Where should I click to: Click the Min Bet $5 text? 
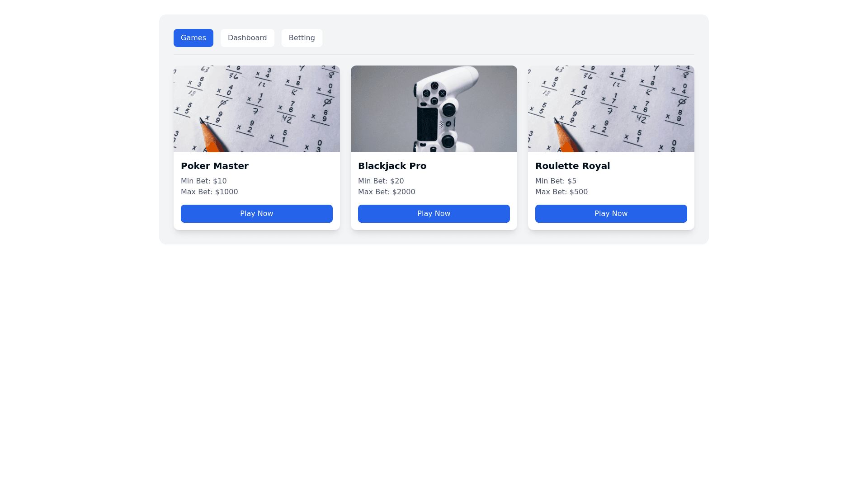click(556, 181)
